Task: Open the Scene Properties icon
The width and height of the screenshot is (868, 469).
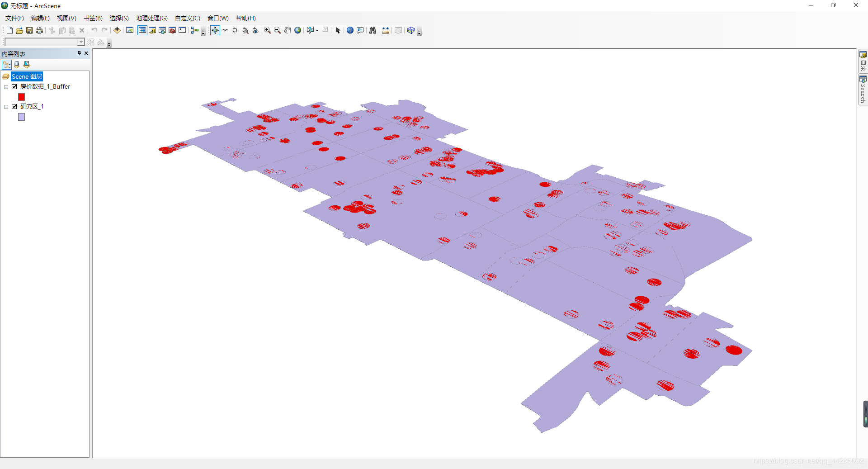Action: click(130, 30)
